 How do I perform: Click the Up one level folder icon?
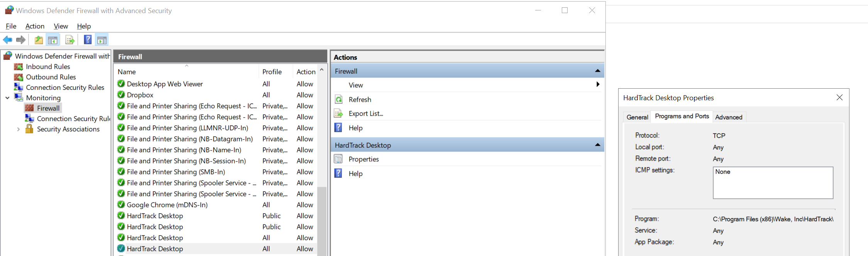39,40
